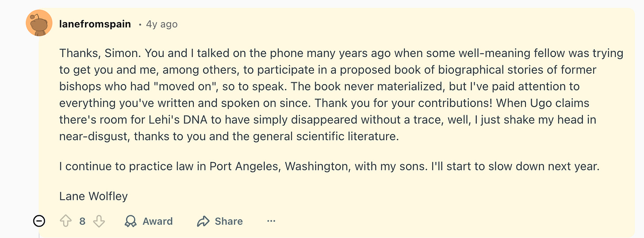Click the Award ribbon icon
Viewport: 644px width, 238px height.
click(130, 221)
